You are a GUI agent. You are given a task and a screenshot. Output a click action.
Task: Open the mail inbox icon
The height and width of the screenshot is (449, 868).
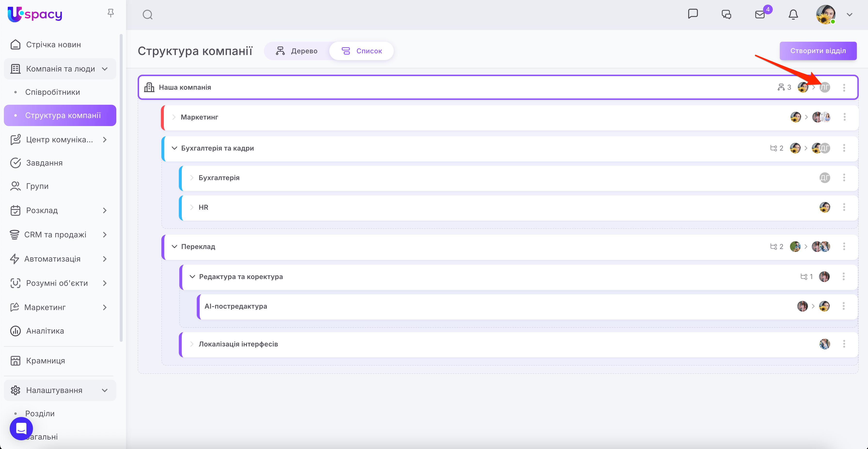point(760,15)
